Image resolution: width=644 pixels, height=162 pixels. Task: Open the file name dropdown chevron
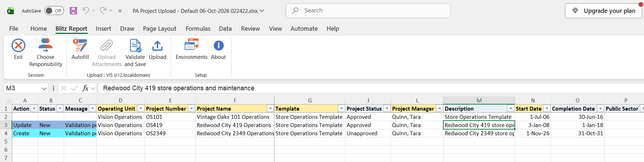[262, 11]
